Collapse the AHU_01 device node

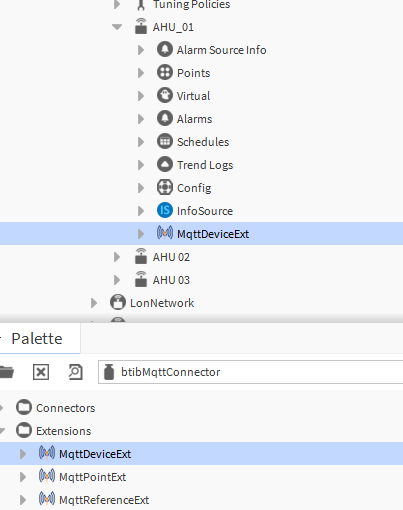coord(117,27)
